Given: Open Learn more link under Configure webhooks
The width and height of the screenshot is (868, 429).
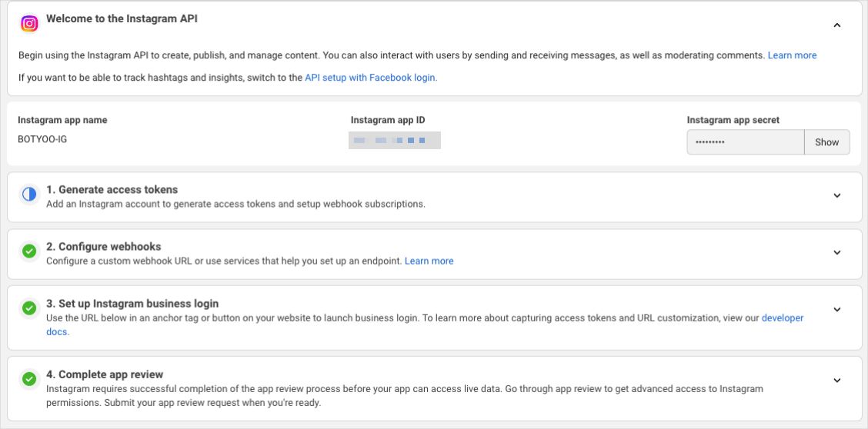Looking at the screenshot, I should 429,261.
